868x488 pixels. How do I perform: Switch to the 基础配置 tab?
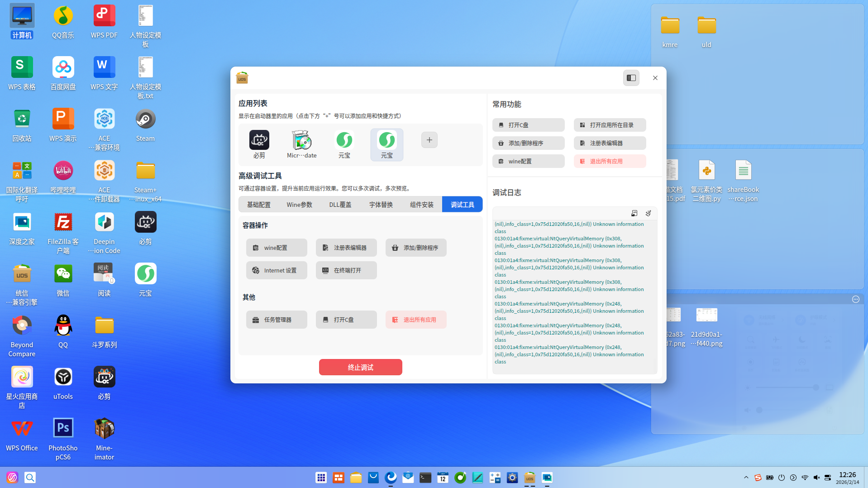(x=259, y=205)
